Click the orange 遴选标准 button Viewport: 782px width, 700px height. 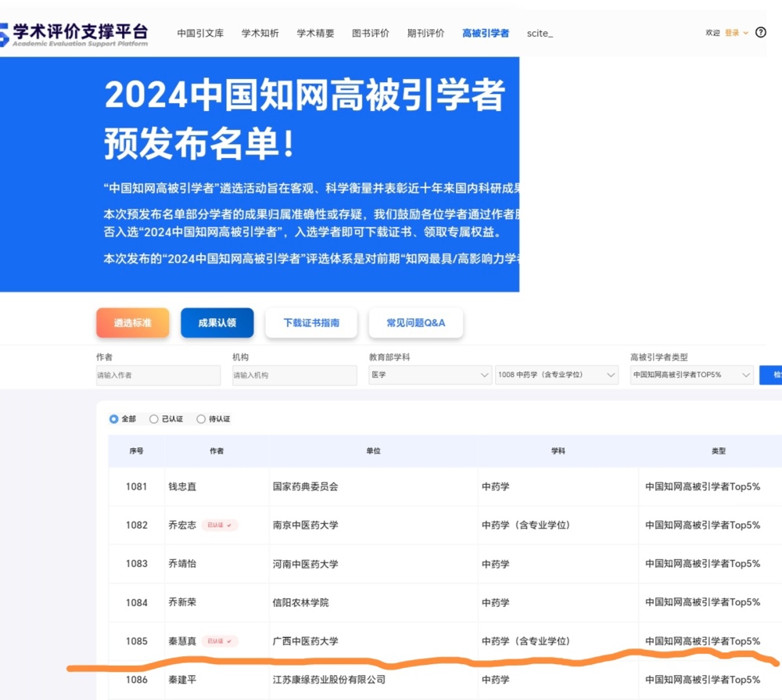click(132, 323)
